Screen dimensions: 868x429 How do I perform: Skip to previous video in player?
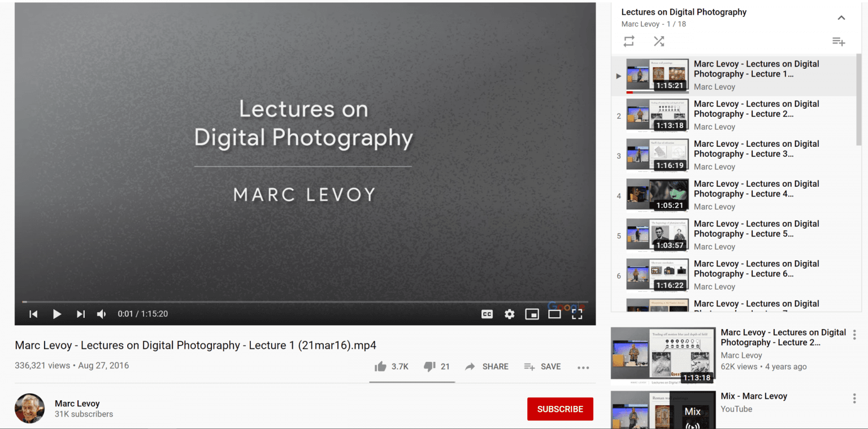pos(33,314)
